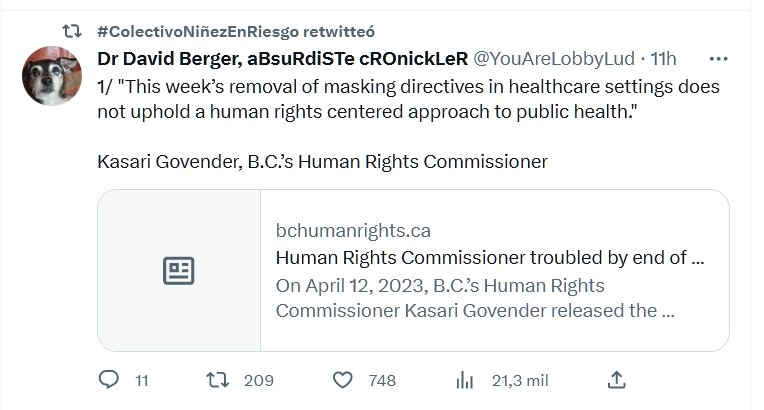The image size is (764, 410).
Task: Click the like count 748
Action: (382, 381)
